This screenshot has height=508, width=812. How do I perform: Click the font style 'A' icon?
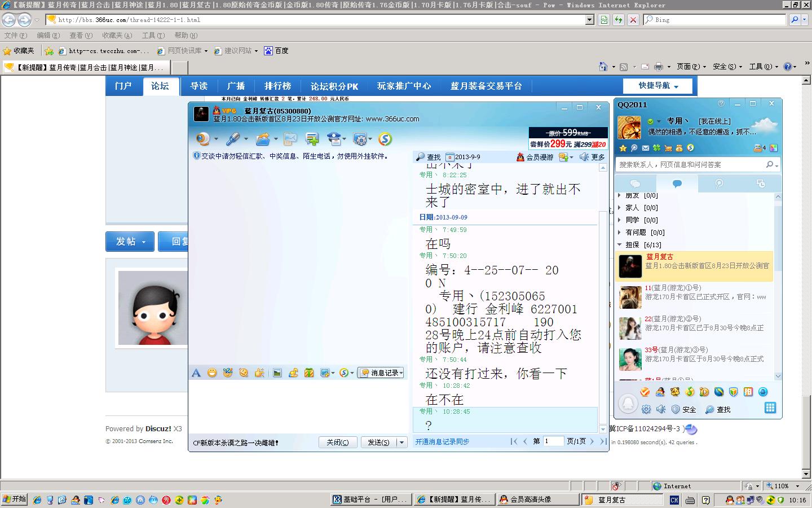(196, 373)
